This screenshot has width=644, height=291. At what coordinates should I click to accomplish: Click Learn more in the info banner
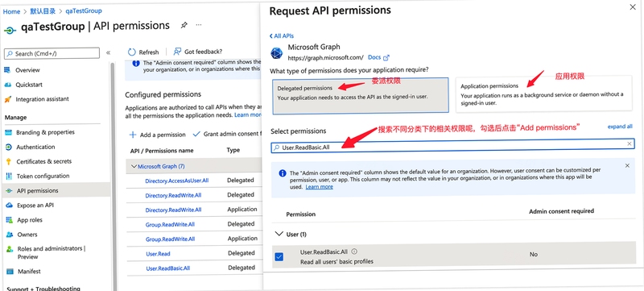[319, 186]
